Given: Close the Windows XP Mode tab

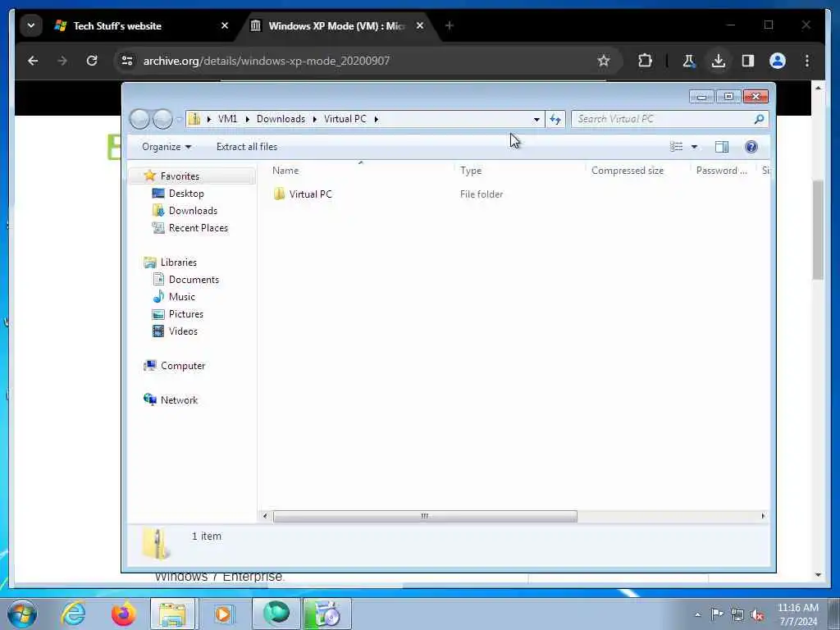Looking at the screenshot, I should click(x=419, y=25).
